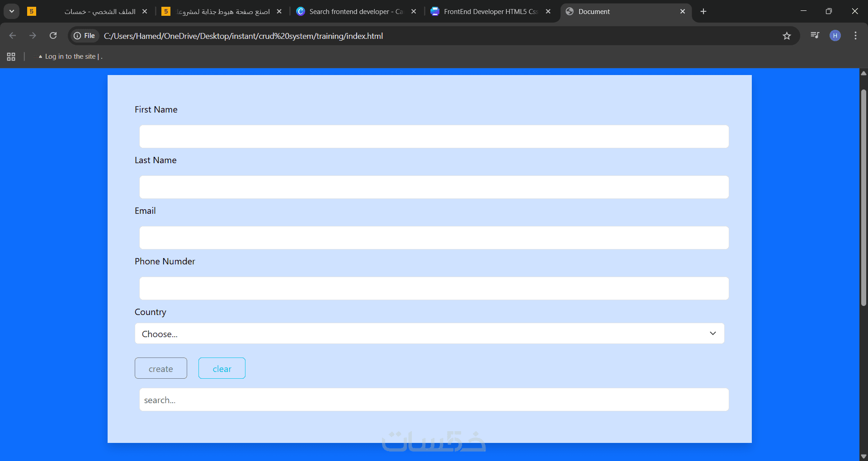Focus the Last Name input field
Viewport: 868px width, 461px height.
(434, 187)
